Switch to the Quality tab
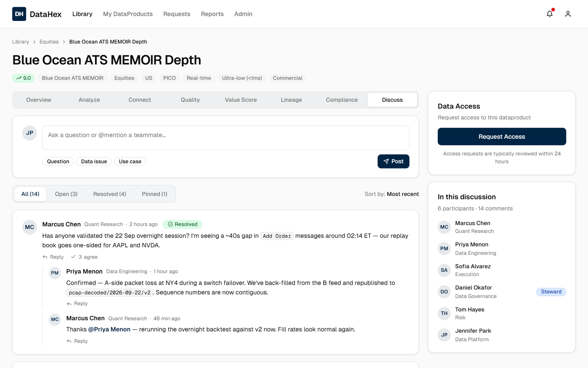This screenshot has height=368, width=588. point(190,100)
